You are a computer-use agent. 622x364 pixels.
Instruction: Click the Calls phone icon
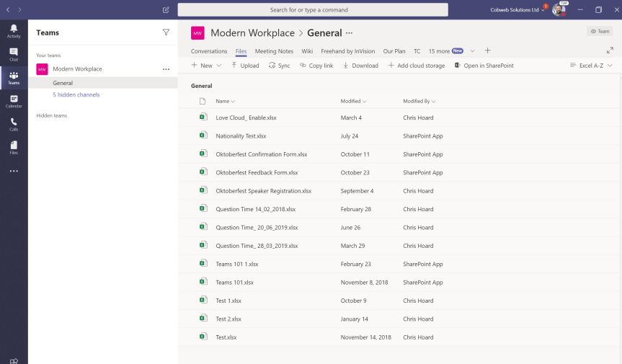[x=14, y=124]
